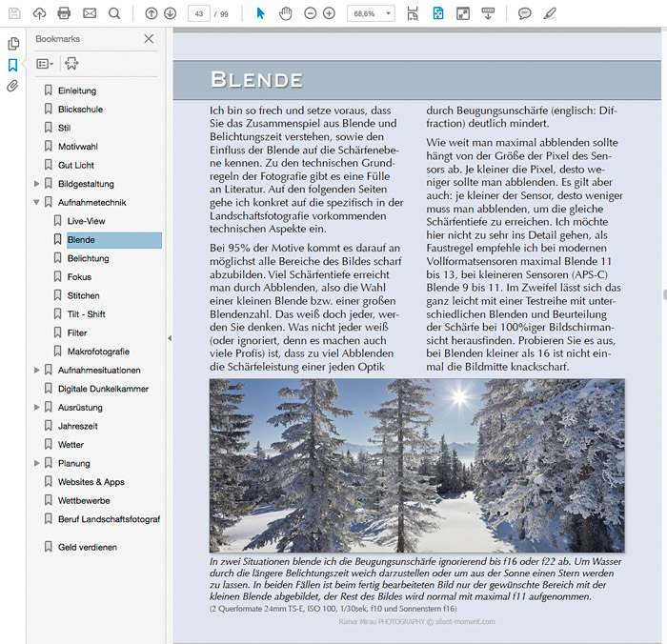Jump to the Stil bookmark

(64, 128)
